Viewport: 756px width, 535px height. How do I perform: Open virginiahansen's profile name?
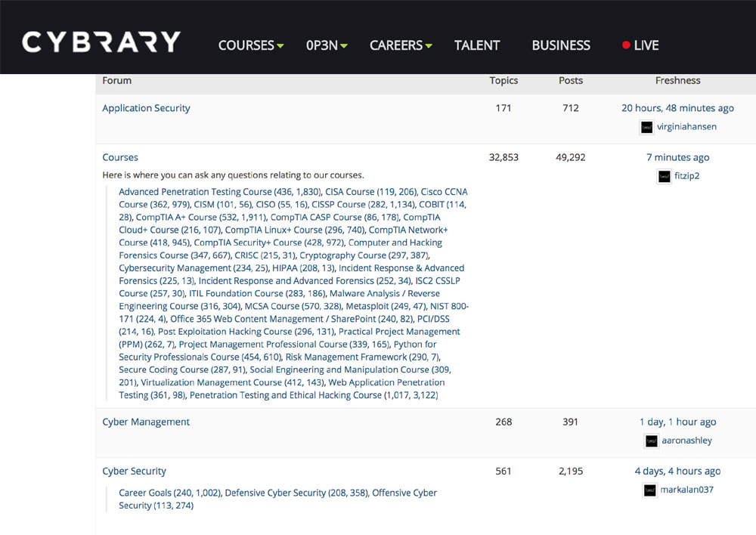[x=686, y=127]
